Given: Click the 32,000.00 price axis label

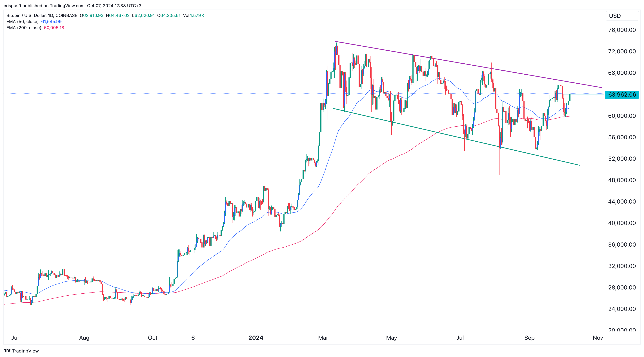Looking at the screenshot, I should click(x=622, y=266).
